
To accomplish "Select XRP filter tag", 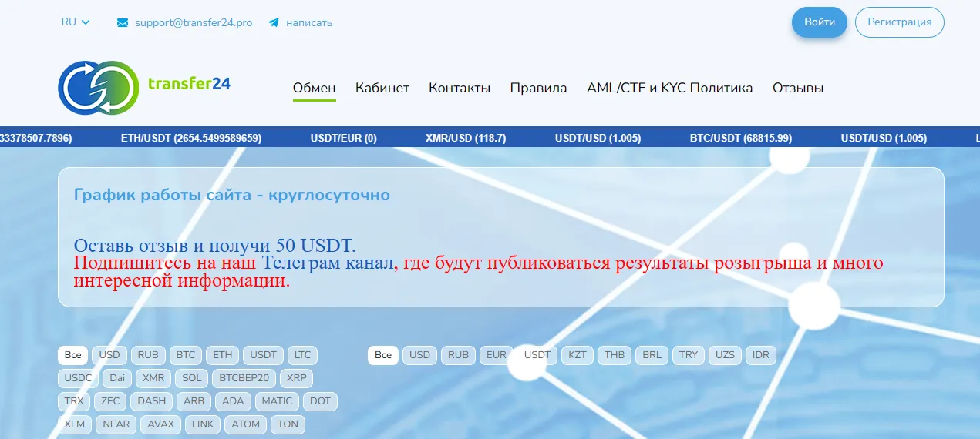I will click(x=296, y=378).
